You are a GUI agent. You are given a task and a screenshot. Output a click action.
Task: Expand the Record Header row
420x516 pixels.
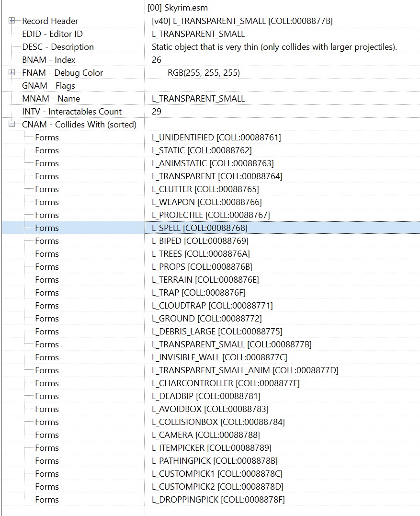(x=12, y=21)
